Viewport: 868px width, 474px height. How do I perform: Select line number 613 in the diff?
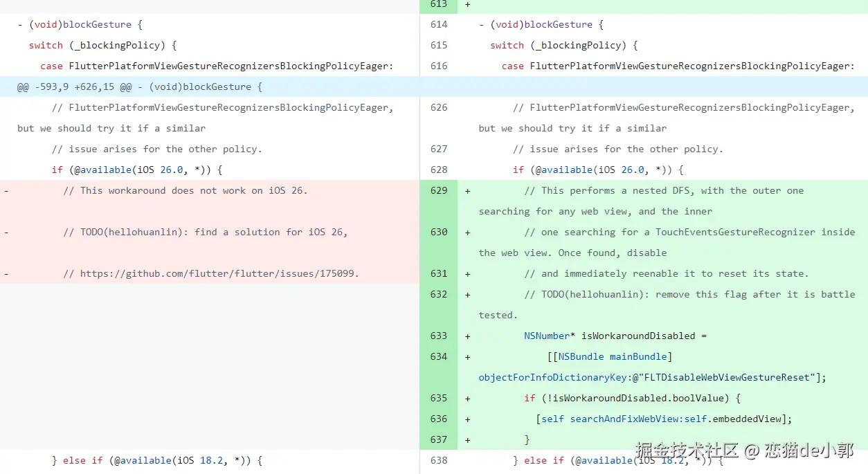click(439, 4)
